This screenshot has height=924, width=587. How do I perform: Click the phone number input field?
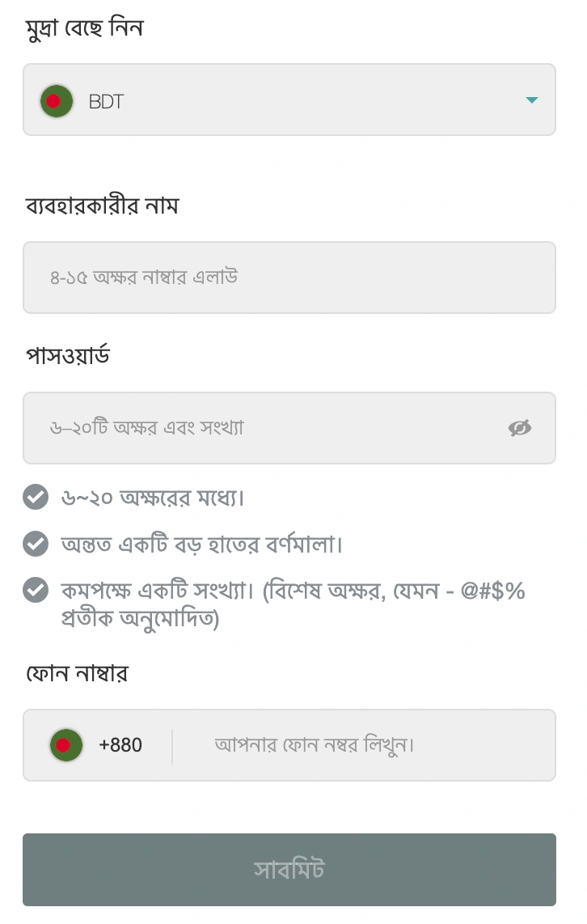365,745
